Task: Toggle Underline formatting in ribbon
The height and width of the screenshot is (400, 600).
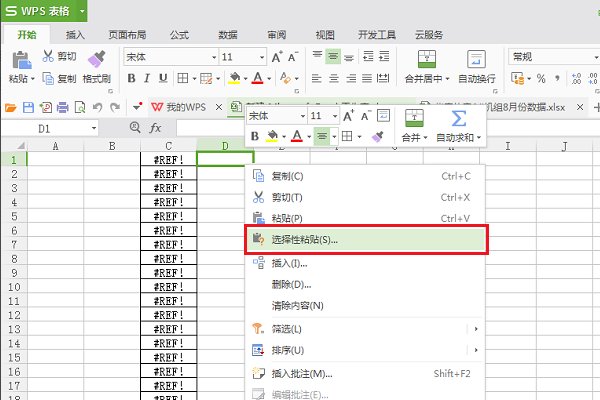Action: (x=163, y=78)
